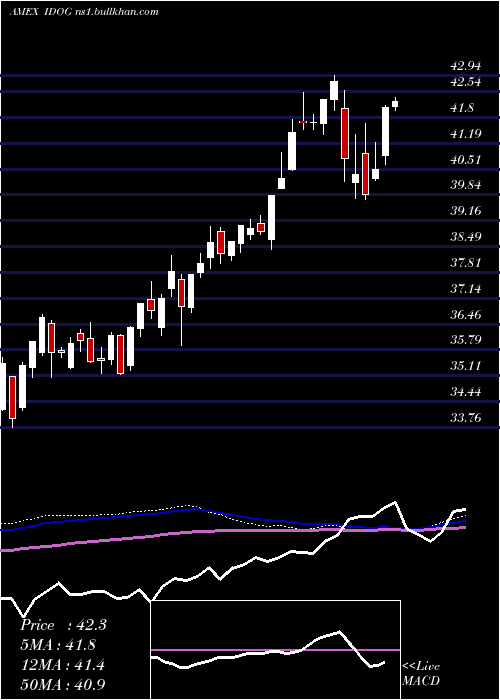Click the highest white candle near 42.94

(x=334, y=91)
